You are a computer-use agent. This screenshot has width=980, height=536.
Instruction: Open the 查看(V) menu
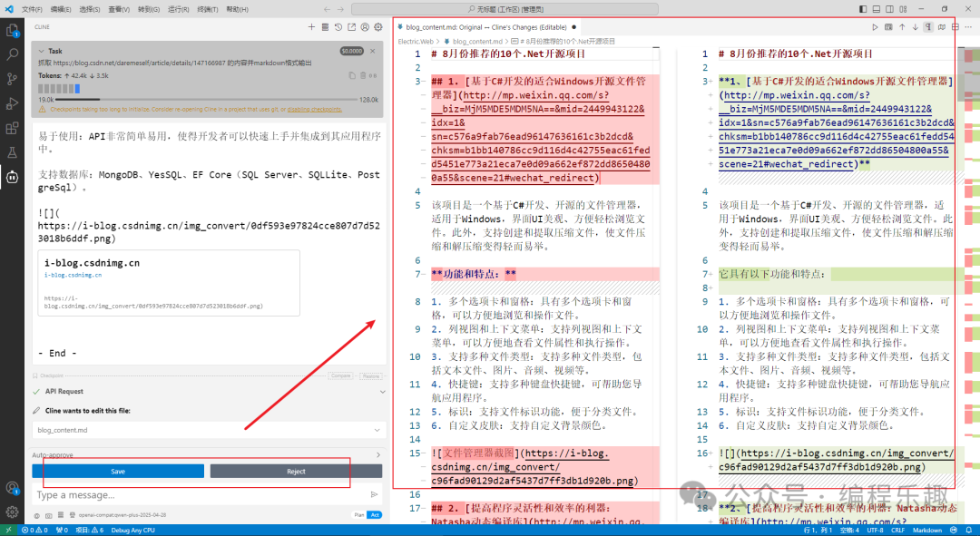point(119,9)
